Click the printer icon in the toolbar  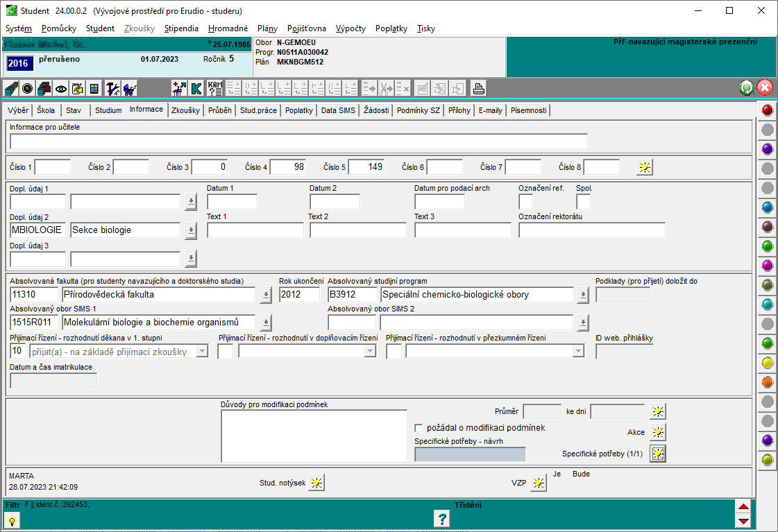[478, 89]
